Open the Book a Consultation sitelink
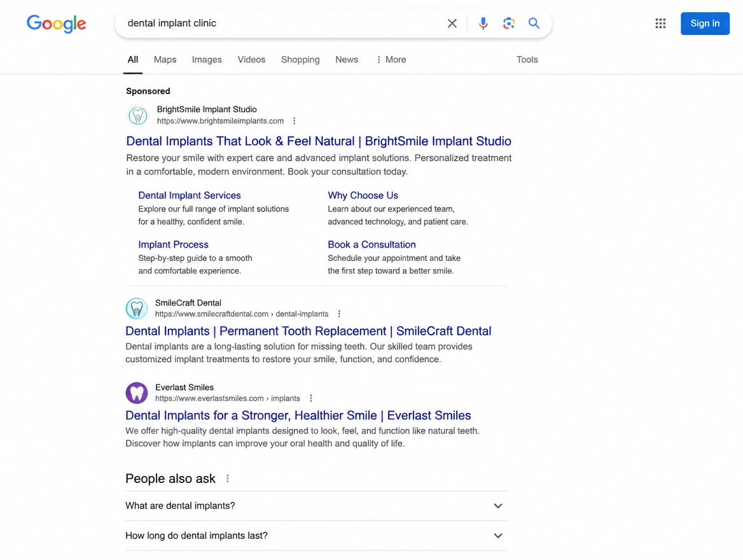 (371, 244)
